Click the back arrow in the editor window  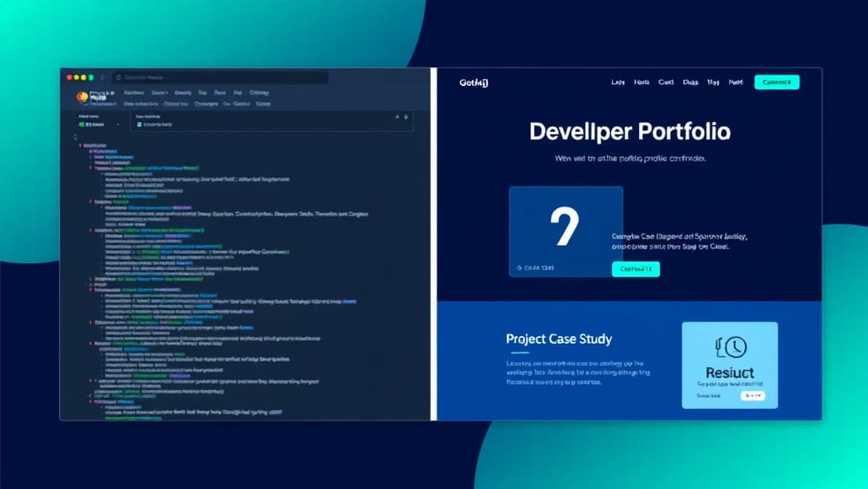[x=102, y=77]
